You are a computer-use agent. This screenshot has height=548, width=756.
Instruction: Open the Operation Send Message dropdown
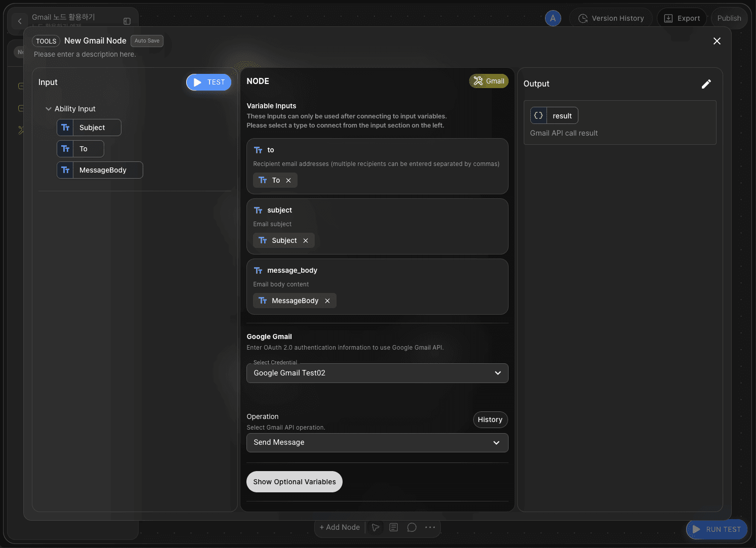(x=377, y=442)
